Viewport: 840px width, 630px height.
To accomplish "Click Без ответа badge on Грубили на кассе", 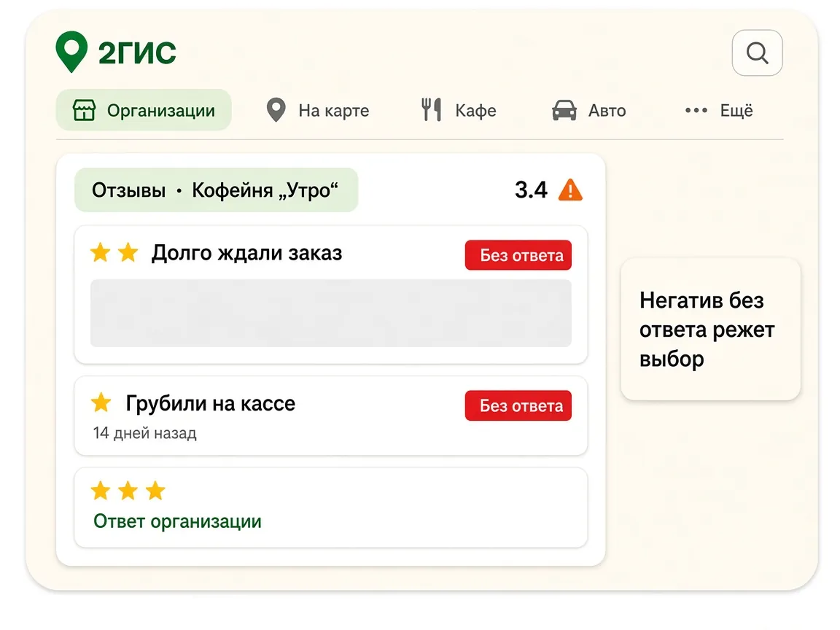I will [518, 405].
